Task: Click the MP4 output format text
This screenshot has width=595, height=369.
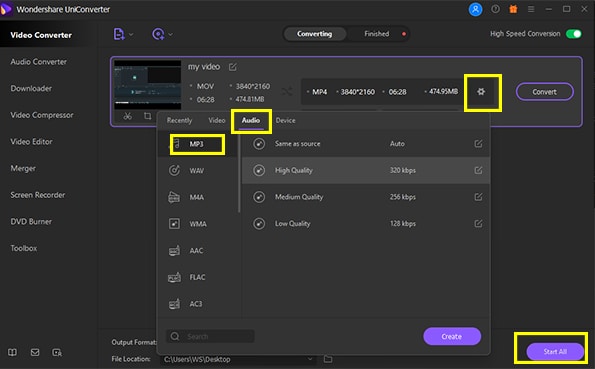Action: (x=320, y=92)
